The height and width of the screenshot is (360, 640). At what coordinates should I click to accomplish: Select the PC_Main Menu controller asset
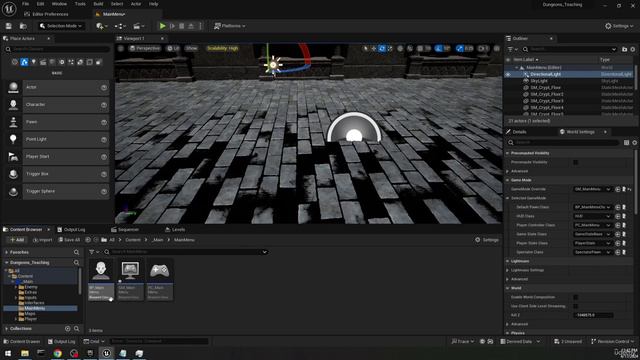pos(160,280)
